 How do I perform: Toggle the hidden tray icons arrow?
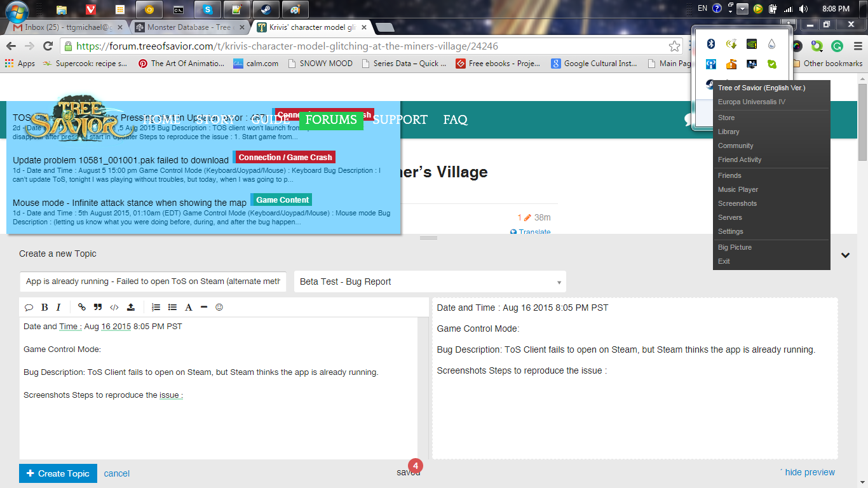coord(742,9)
